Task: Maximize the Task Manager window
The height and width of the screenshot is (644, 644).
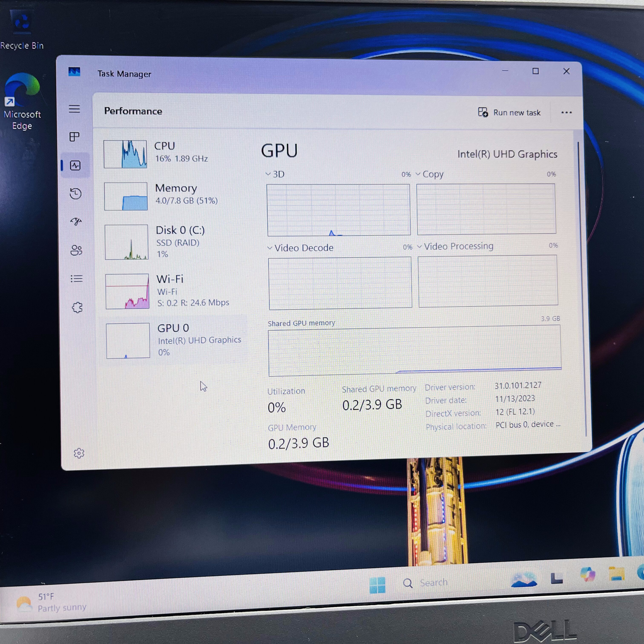Action: [x=535, y=71]
